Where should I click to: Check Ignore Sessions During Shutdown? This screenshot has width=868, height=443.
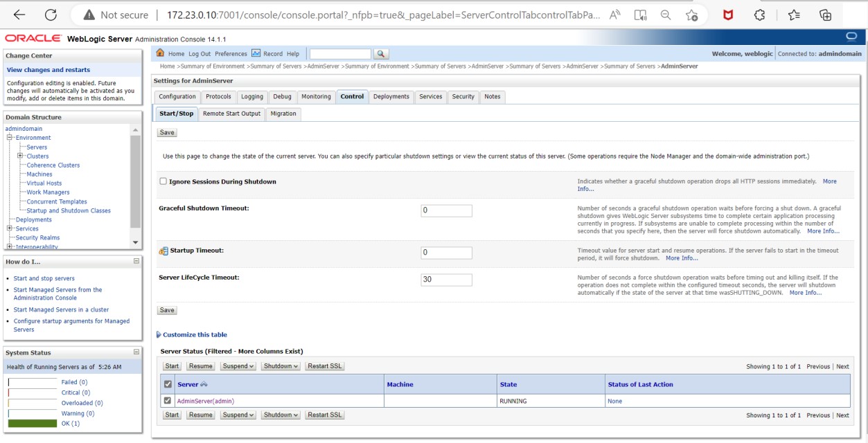coord(163,181)
